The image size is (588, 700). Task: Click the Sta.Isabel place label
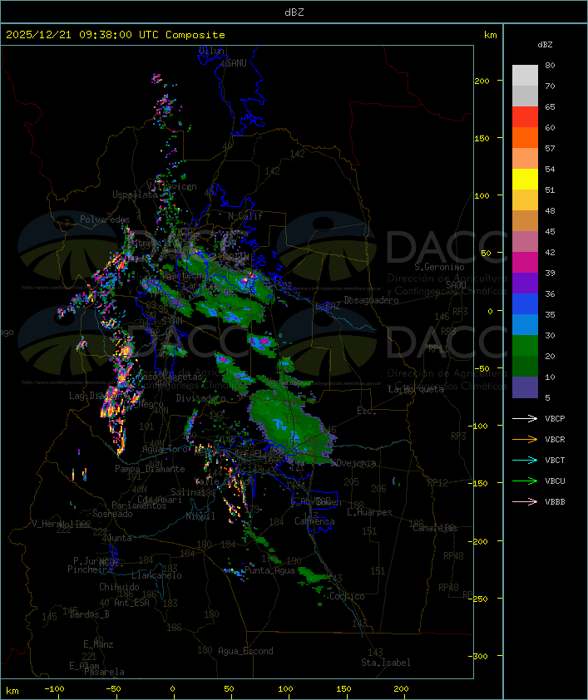tap(386, 663)
